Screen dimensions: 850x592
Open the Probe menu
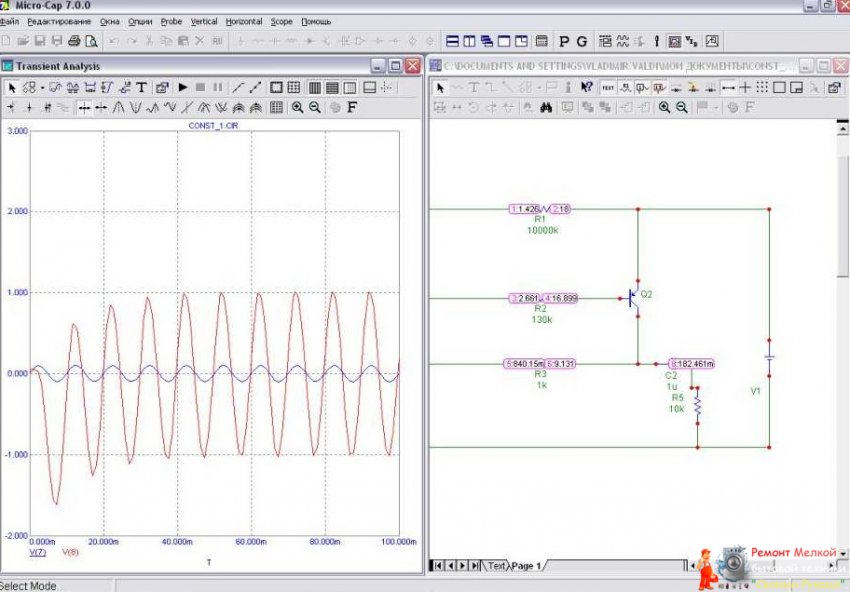pyautogui.click(x=171, y=21)
